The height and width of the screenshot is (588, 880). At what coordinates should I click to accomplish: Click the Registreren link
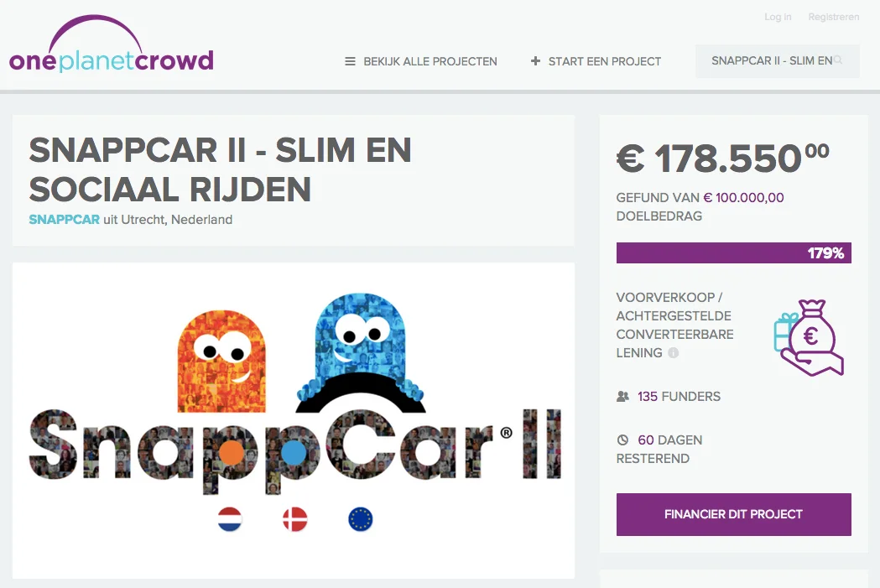pyautogui.click(x=833, y=17)
